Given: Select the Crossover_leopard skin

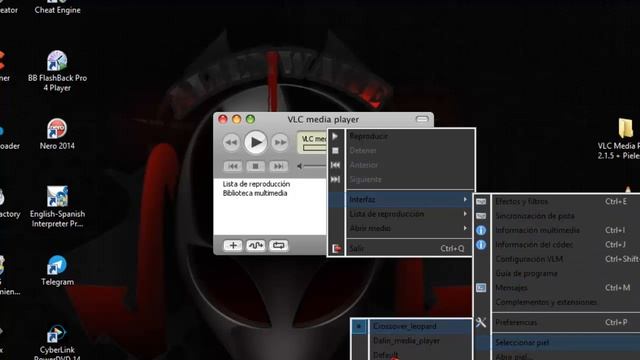Looking at the screenshot, I should pyautogui.click(x=411, y=326).
